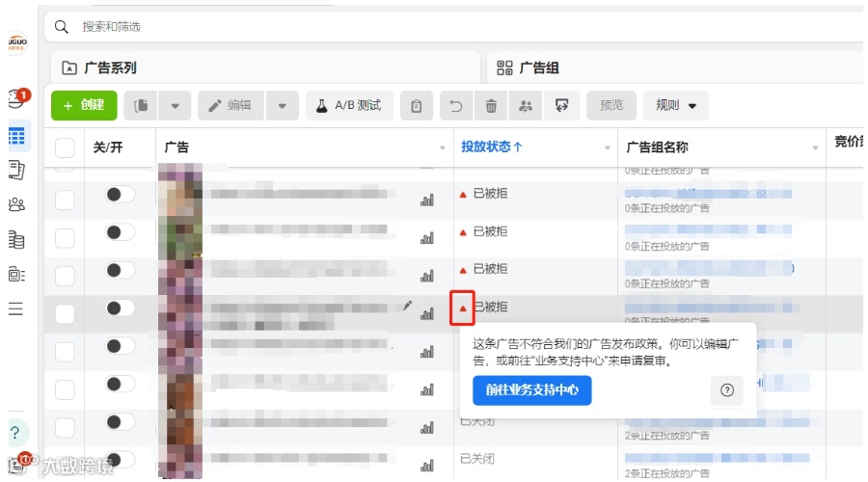Click the 已被拒 status in first rejected row
Image resolution: width=868 pixels, height=482 pixels.
[x=491, y=193]
